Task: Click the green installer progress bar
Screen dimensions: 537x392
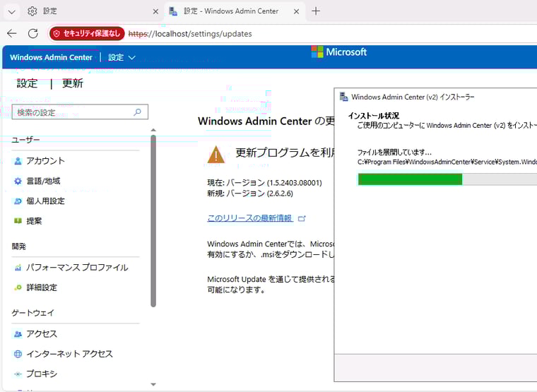Action: pyautogui.click(x=410, y=179)
